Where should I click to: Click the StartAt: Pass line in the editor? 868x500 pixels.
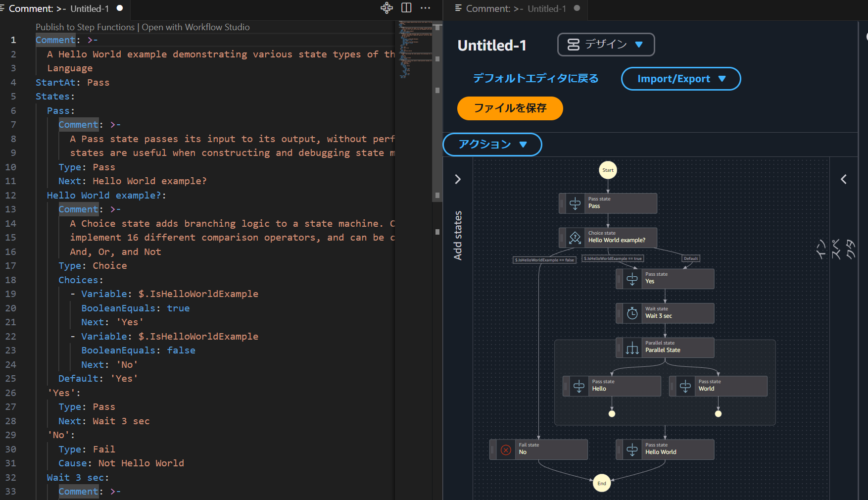click(x=73, y=83)
